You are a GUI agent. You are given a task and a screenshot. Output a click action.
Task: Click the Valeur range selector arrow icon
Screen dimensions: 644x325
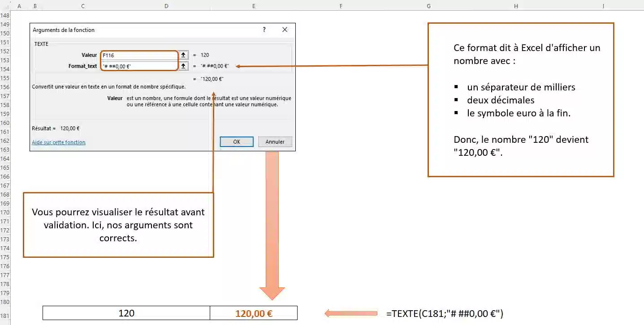pos(183,55)
